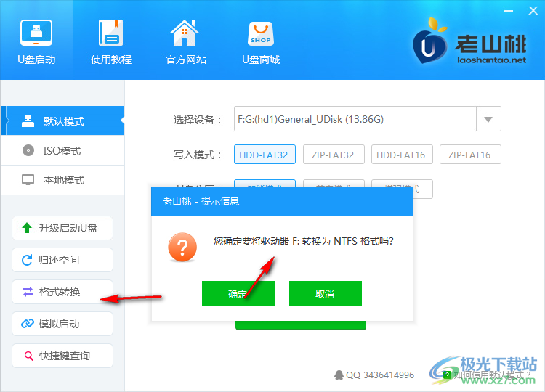Select HDD-FAT32 write mode
Viewport: 545px width, 392px height.
pyautogui.click(x=265, y=155)
